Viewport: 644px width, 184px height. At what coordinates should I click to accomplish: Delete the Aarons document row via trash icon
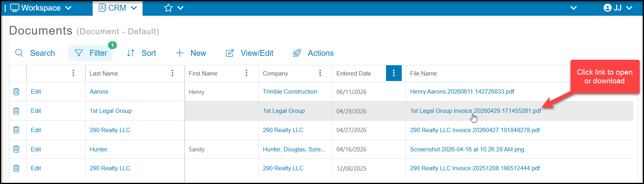pyautogui.click(x=16, y=92)
